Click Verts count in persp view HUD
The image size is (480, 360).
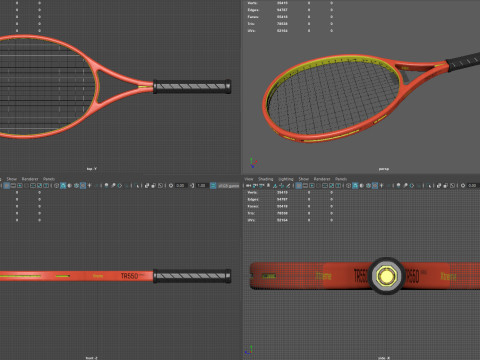point(282,3)
